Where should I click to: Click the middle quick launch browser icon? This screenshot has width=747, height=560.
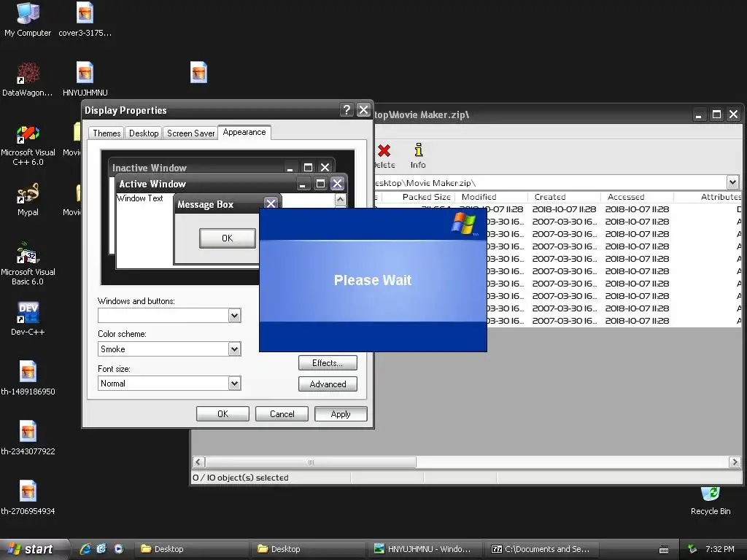click(x=101, y=549)
